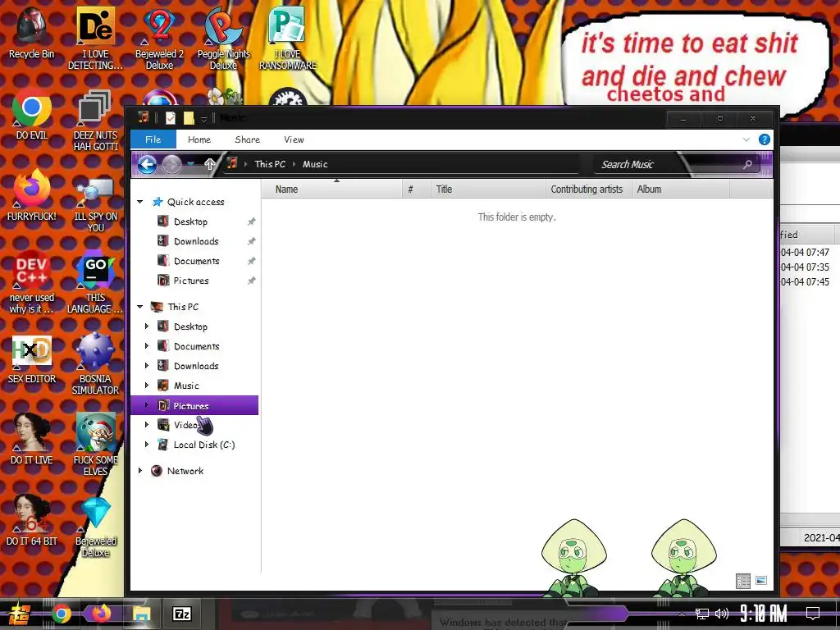Screen dimensions: 840x630
Task: Collapse the This PC tree node
Action: click(x=139, y=307)
